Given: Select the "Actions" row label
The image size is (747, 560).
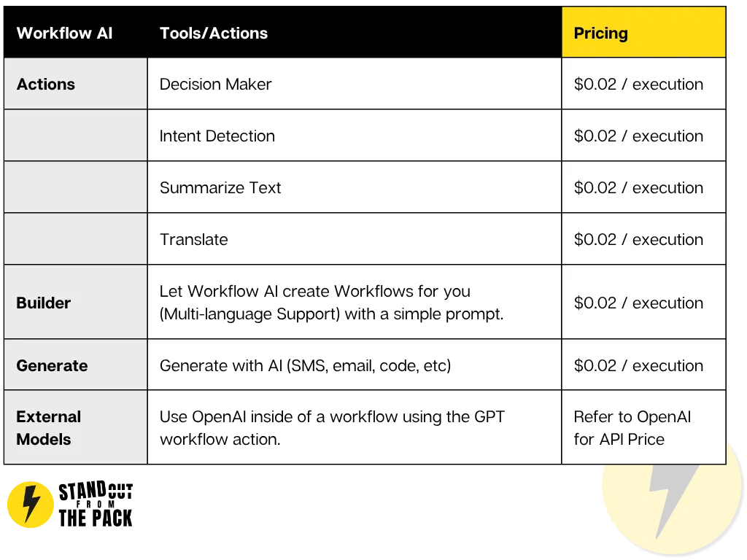Looking at the screenshot, I should (x=46, y=84).
